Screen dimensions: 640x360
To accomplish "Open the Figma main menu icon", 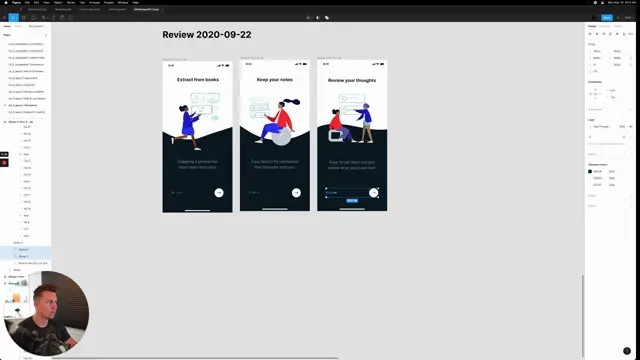I will 4,18.
